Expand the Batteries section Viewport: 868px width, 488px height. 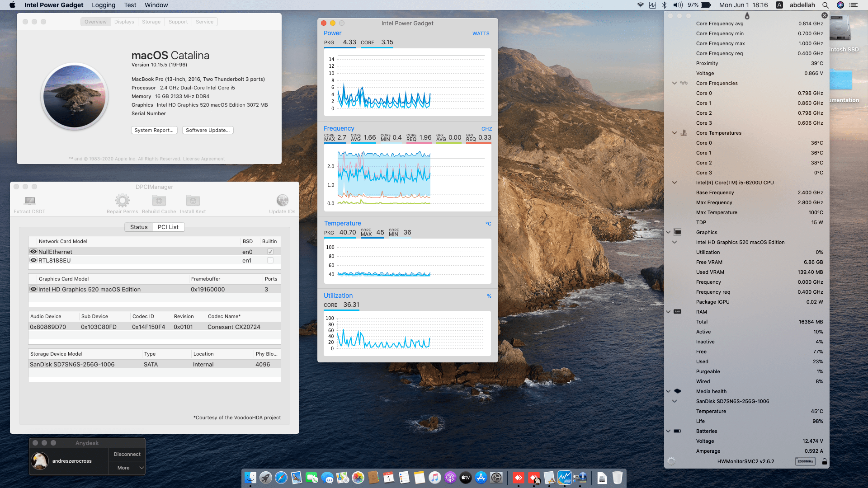(x=668, y=431)
